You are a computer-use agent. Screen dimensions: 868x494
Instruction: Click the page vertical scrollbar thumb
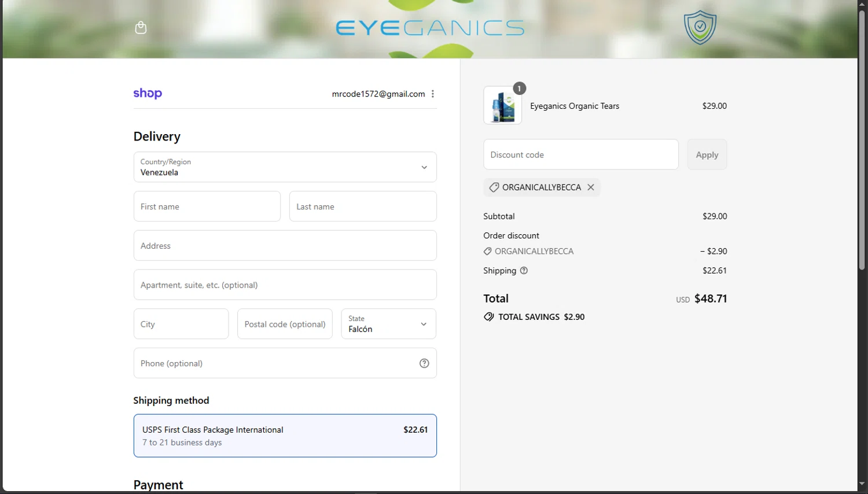862,140
